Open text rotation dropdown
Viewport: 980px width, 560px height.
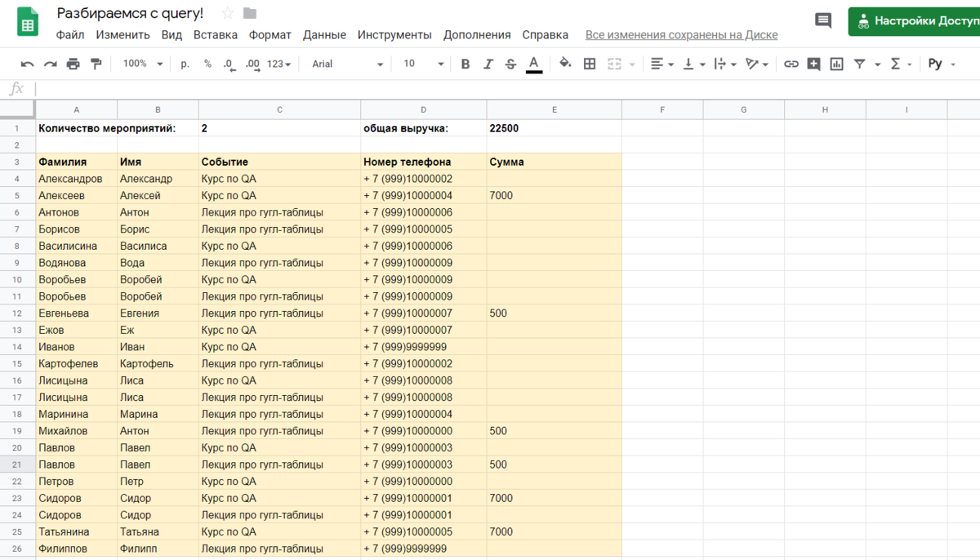pyautogui.click(x=757, y=64)
